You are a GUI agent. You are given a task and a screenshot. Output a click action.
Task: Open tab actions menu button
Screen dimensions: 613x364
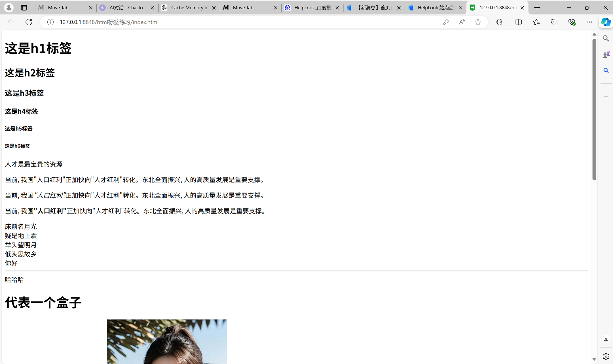pyautogui.click(x=24, y=8)
